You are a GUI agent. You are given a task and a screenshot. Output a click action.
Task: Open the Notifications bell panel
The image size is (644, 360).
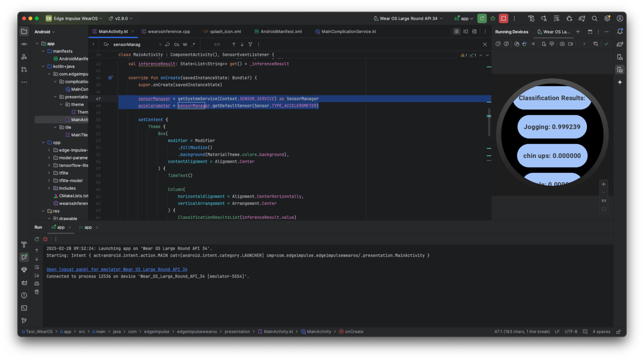click(620, 31)
